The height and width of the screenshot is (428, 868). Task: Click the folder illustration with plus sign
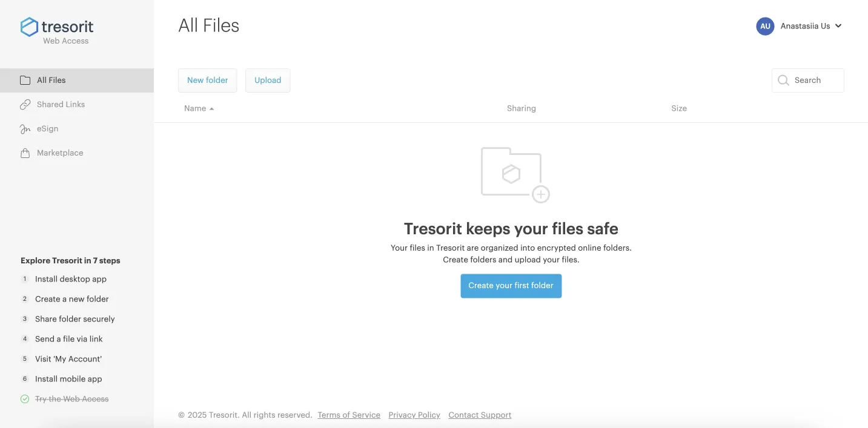tap(512, 174)
